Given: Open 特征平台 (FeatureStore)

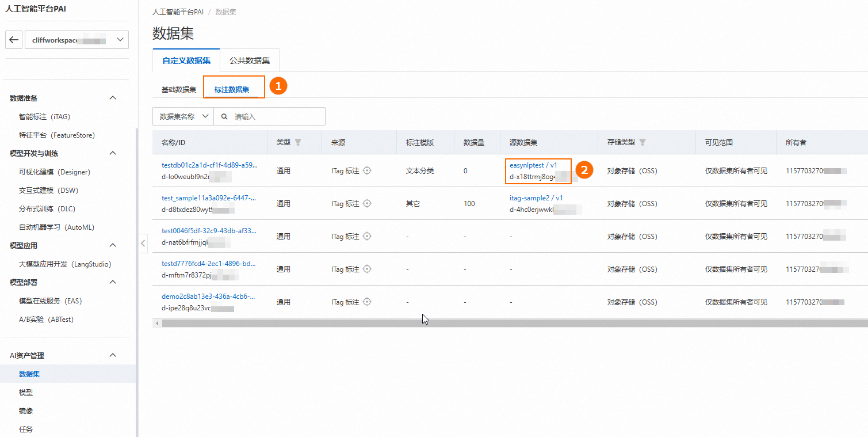Looking at the screenshot, I should coord(57,135).
